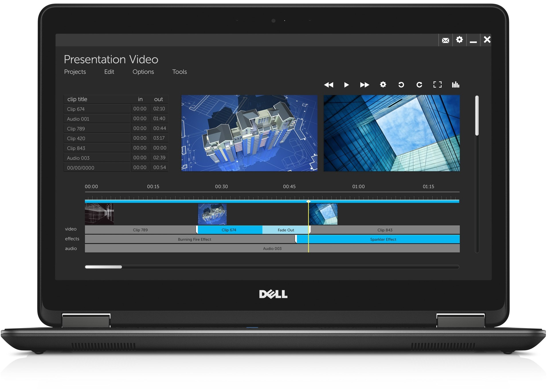Image resolution: width=548 pixels, height=392 pixels.
Task: Click the Clip 674 left trim handle
Action: click(197, 230)
